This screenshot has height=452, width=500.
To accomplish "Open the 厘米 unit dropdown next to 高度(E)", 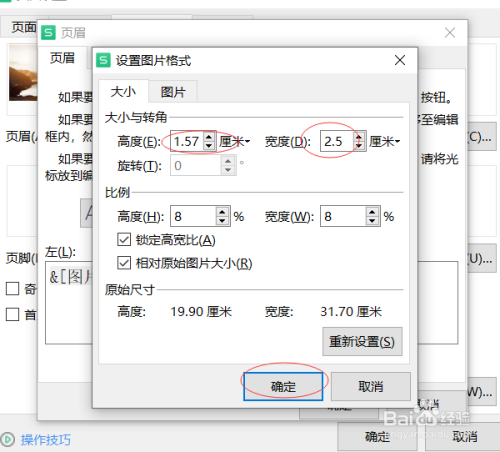I will (234, 142).
